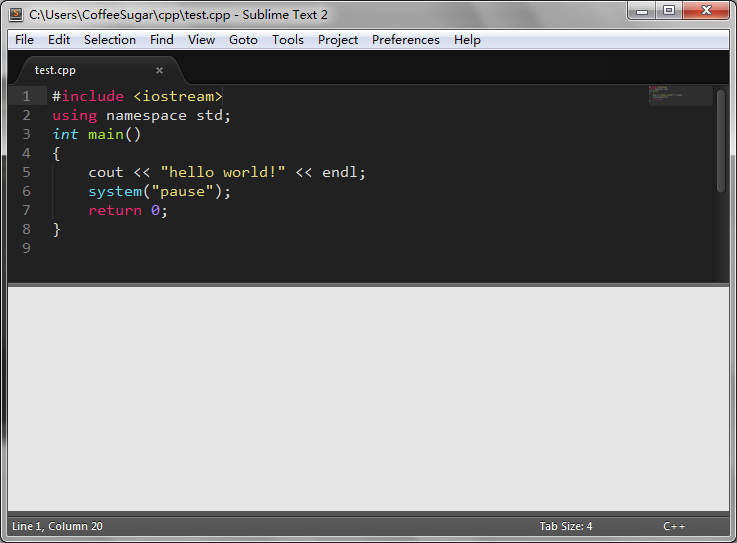The height and width of the screenshot is (543, 737).
Task: Open the View menu
Action: coord(201,40)
